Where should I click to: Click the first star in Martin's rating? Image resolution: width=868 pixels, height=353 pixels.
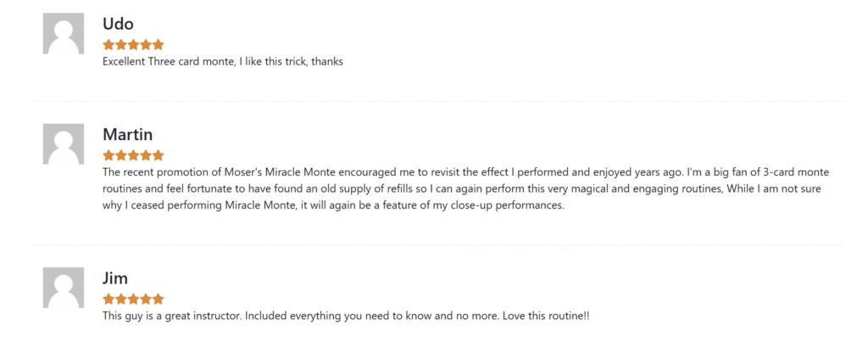tap(108, 155)
